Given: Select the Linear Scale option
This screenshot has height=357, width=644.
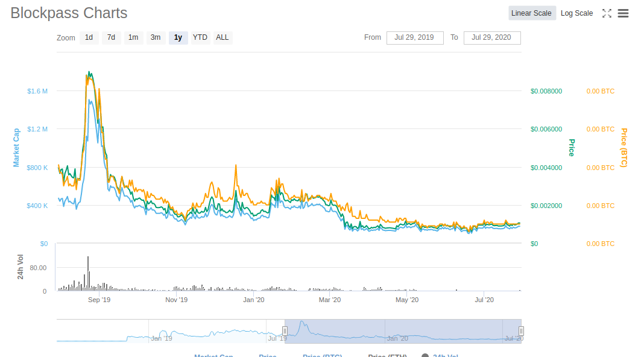Looking at the screenshot, I should (531, 13).
